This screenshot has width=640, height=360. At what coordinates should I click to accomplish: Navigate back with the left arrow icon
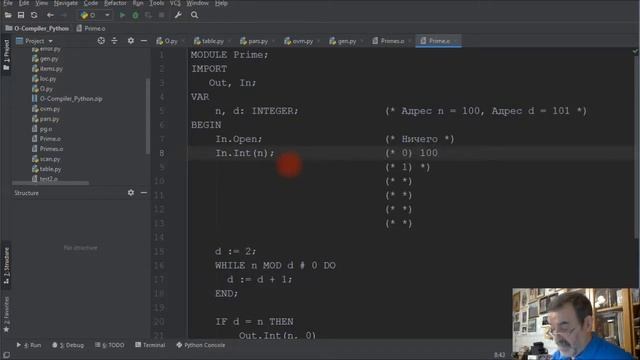pyautogui.click(x=50, y=15)
